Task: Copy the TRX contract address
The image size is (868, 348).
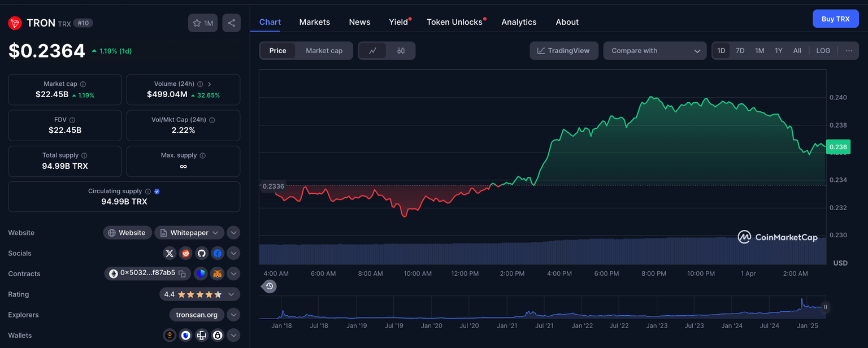Action: point(184,273)
